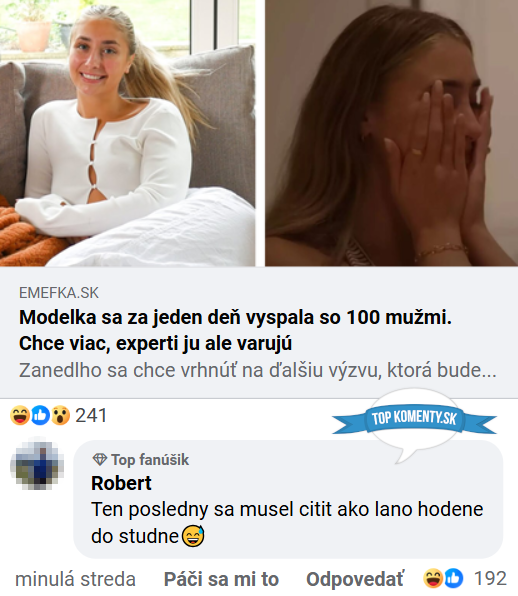Viewport: 518px width, 596px height.
Task: Open article description starting with Zanedlho
Action: 258,371
